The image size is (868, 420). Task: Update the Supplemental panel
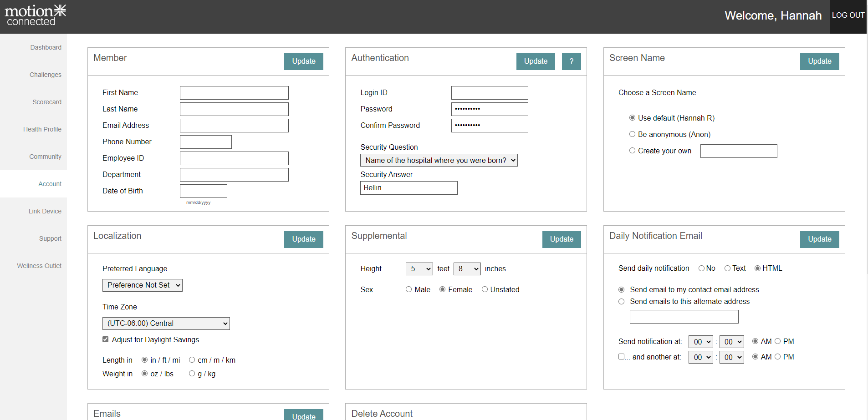[x=562, y=239]
